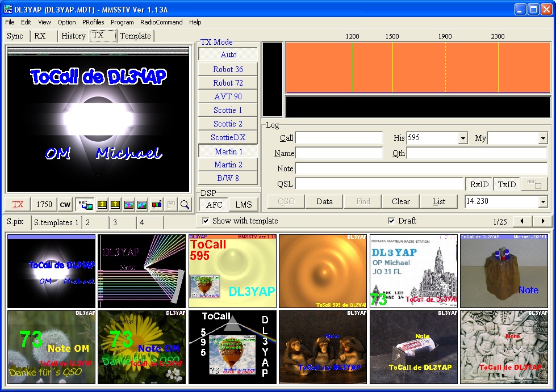Viewport: 556px width, 392px height.
Task: Open the View menu
Action: pyautogui.click(x=44, y=22)
